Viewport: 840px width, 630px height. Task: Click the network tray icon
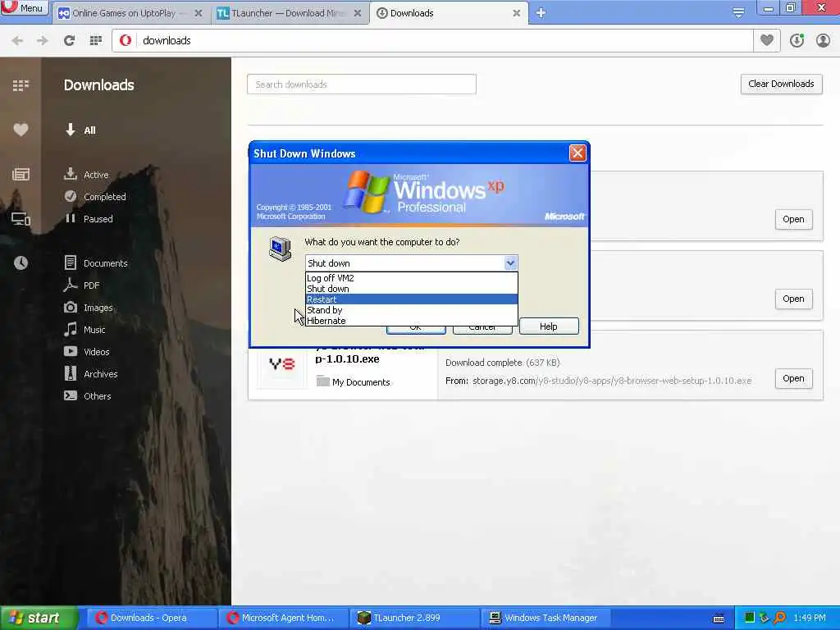pyautogui.click(x=765, y=618)
